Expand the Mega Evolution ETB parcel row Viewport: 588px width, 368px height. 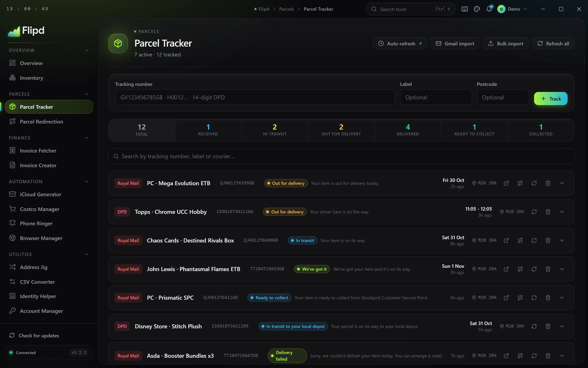[x=561, y=183]
